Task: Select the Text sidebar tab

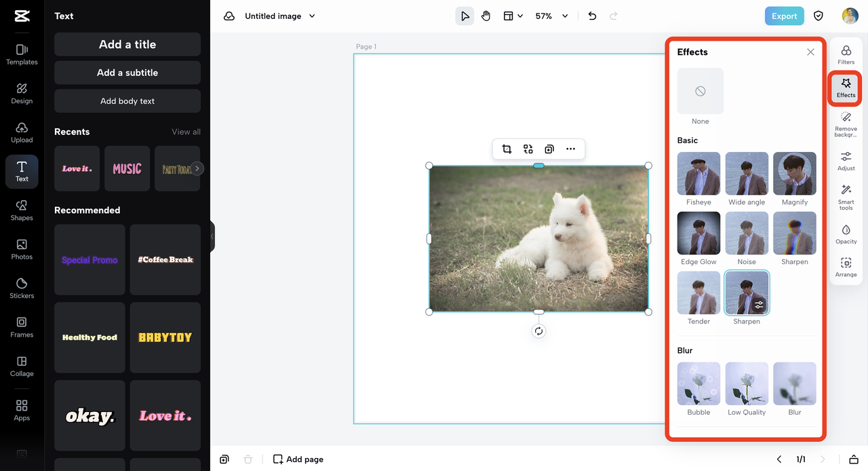Action: coord(22,172)
